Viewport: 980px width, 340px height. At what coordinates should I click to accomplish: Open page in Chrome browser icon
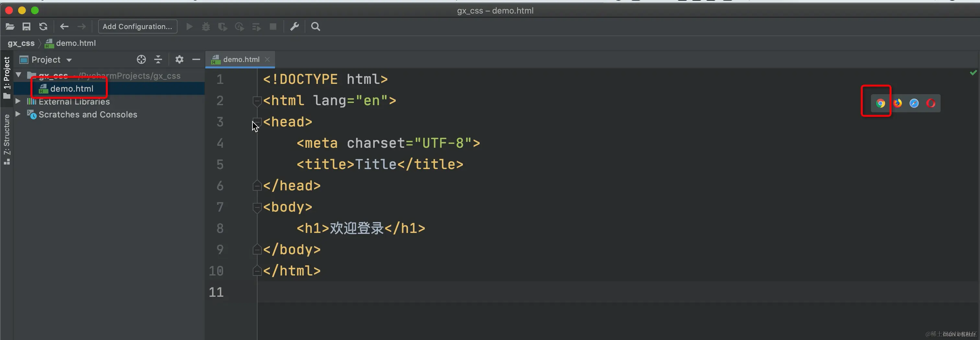point(880,103)
